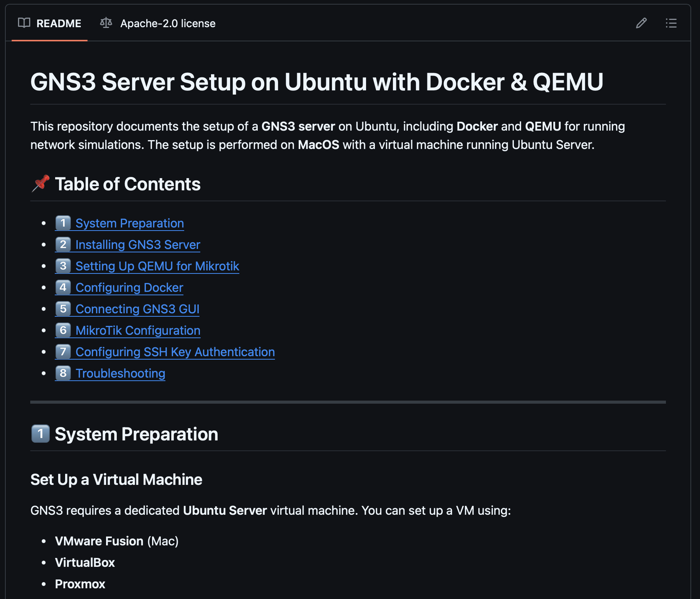Screen dimensions: 700x599
Task: Click the book icon beside README
Action: [x=24, y=23]
